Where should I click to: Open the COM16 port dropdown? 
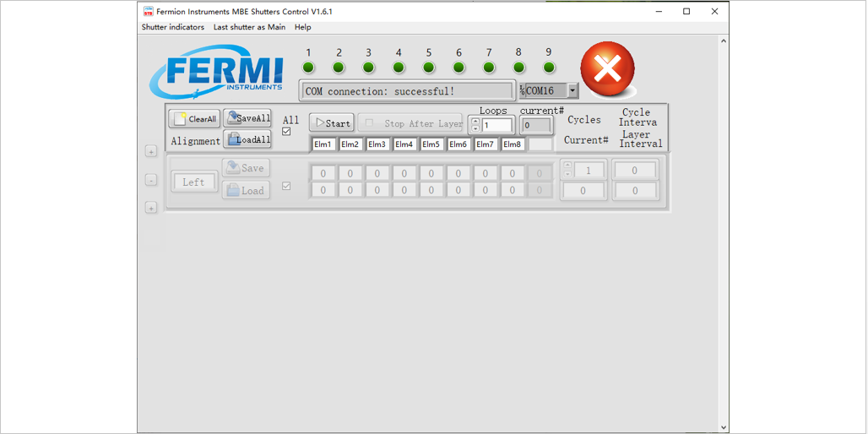click(573, 90)
